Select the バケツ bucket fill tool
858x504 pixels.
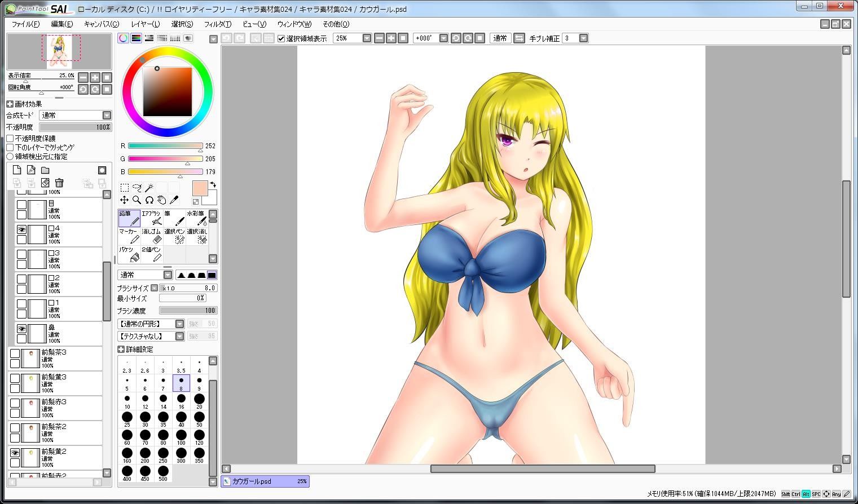(129, 254)
